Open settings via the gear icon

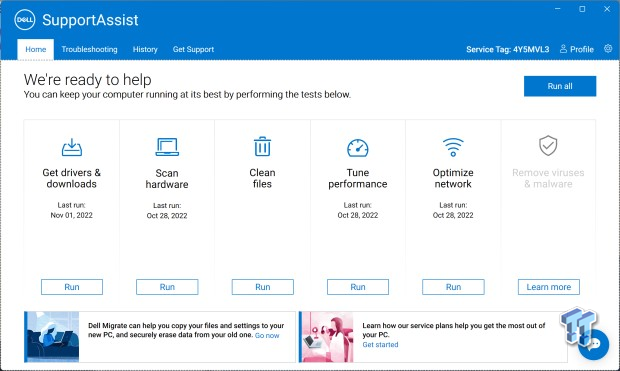point(608,49)
